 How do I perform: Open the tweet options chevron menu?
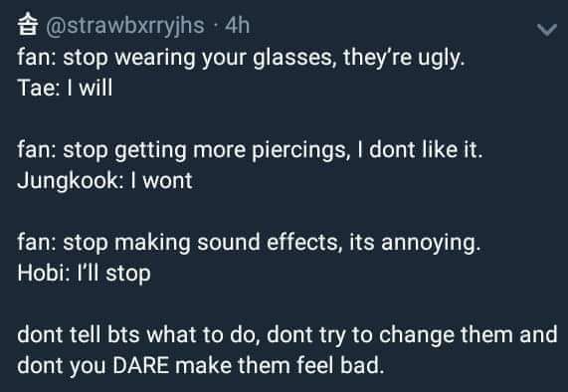click(547, 30)
